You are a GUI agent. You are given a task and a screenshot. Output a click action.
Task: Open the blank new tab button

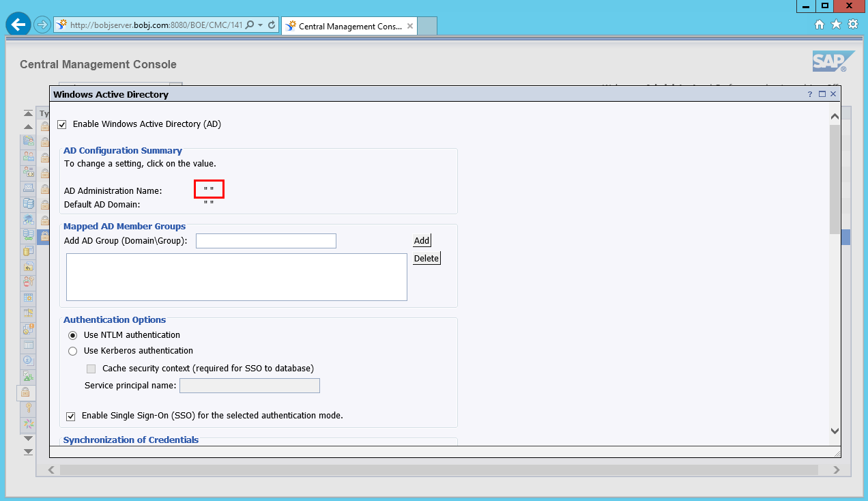[x=427, y=26]
